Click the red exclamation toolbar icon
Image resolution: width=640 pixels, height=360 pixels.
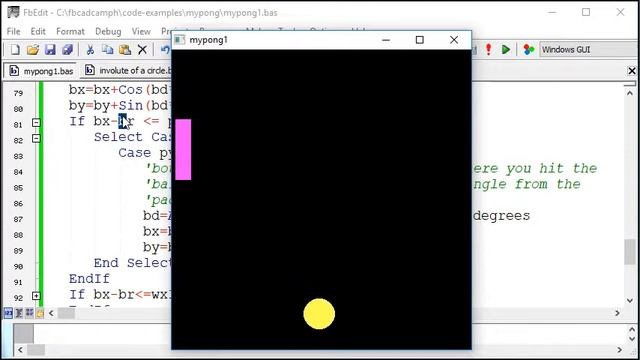pyautogui.click(x=489, y=50)
